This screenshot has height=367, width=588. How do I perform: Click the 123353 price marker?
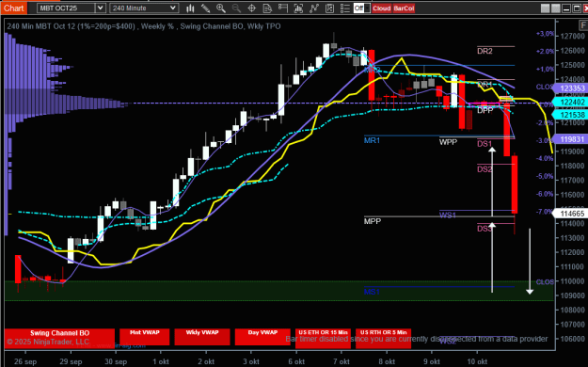pos(572,88)
